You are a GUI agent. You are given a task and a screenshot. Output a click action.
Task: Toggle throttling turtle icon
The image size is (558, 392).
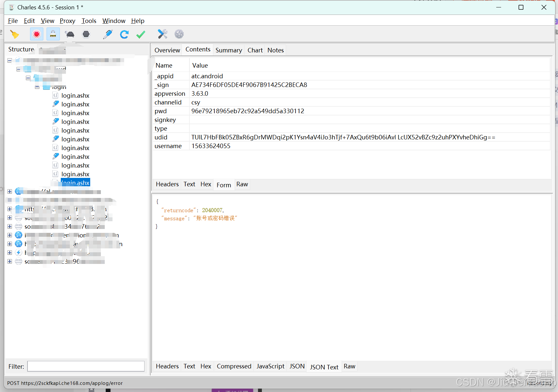tap(70, 34)
